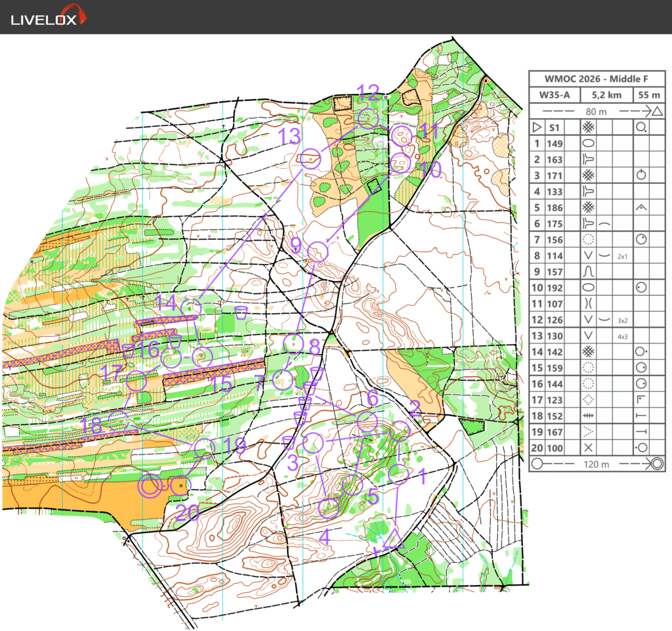Viewport: 672px width, 631px height.
Task: Click control code '126' in the table
Action: click(x=555, y=320)
